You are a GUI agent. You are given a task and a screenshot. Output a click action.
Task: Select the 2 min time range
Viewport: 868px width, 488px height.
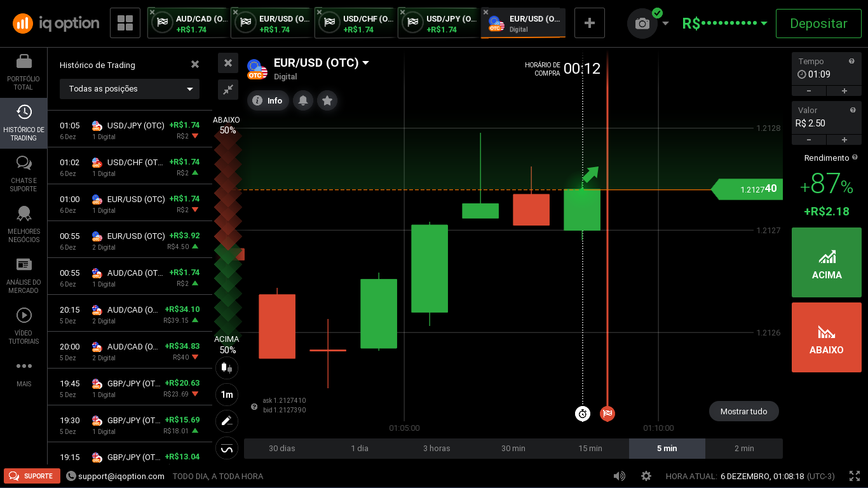[744, 449]
